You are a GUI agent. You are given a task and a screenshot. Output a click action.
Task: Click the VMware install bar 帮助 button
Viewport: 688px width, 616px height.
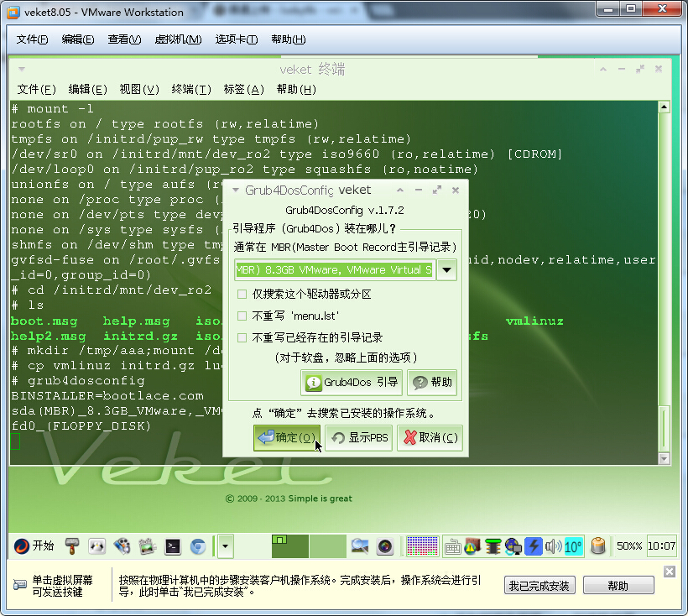[x=618, y=586]
